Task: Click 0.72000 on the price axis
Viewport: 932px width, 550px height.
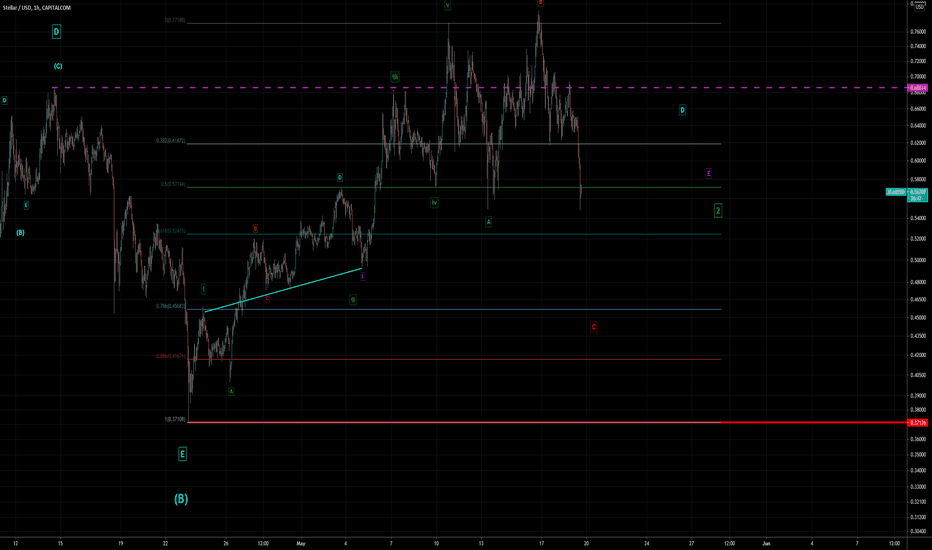Action: (918, 61)
